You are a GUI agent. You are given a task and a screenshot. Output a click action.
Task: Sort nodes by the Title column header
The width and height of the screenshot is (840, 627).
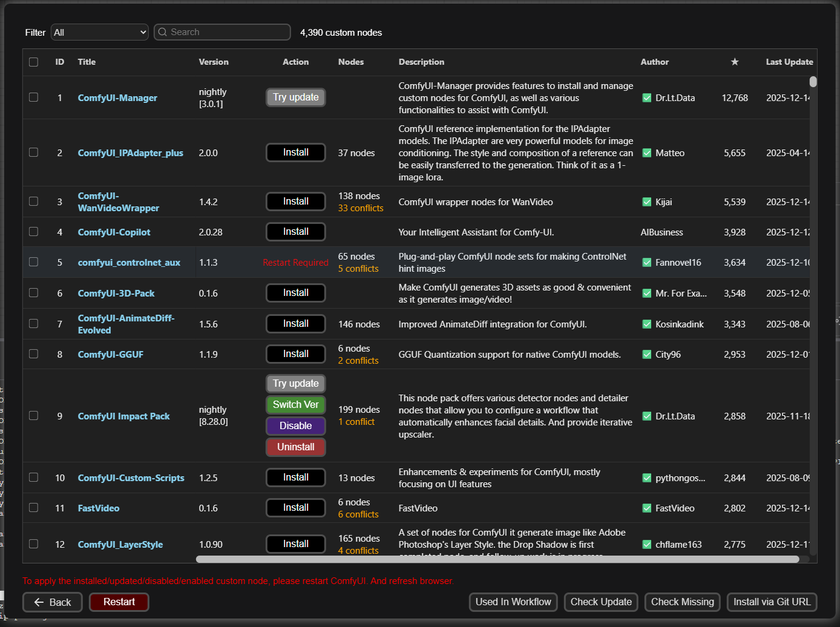point(87,62)
